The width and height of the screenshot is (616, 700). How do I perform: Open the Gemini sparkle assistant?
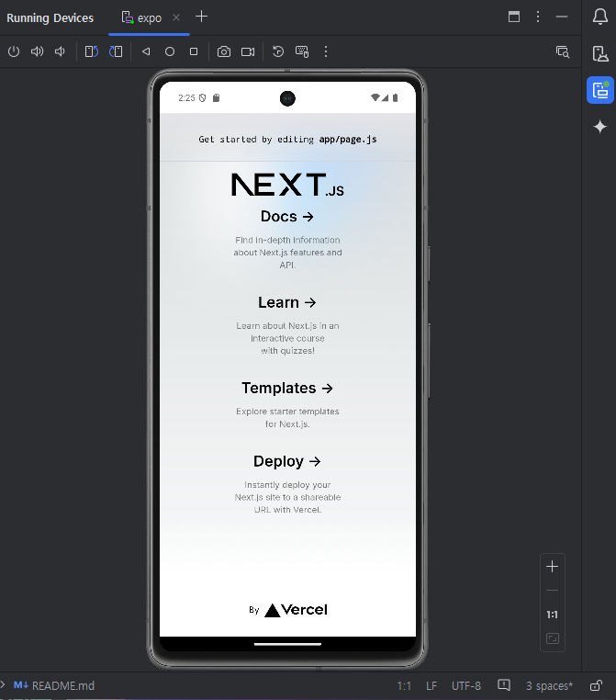(600, 127)
